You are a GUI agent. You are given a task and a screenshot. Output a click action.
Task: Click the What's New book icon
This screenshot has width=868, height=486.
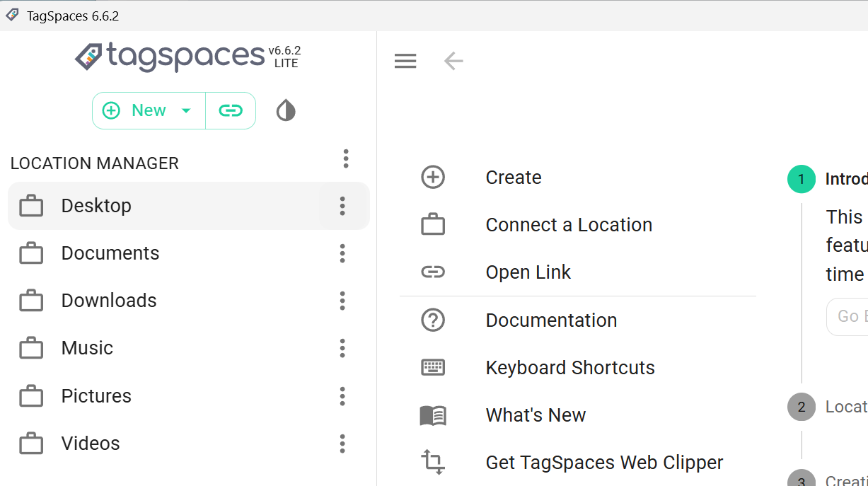click(433, 415)
